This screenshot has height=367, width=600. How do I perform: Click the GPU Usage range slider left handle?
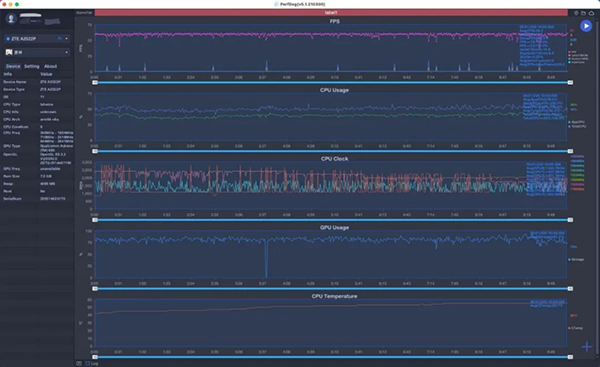95,289
